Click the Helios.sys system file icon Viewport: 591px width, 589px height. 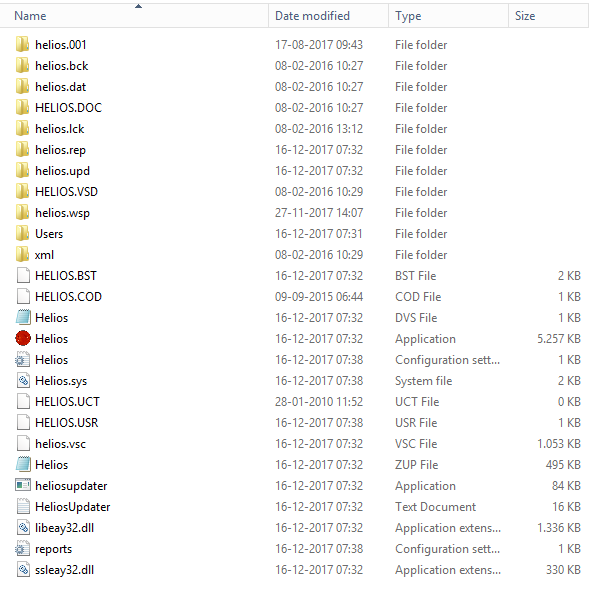pyautogui.click(x=23, y=380)
